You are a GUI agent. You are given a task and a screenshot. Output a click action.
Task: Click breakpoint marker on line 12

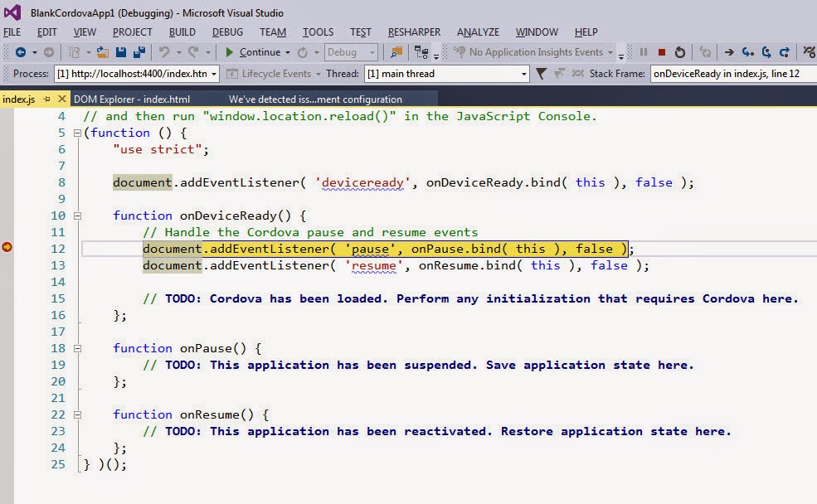click(x=7, y=247)
